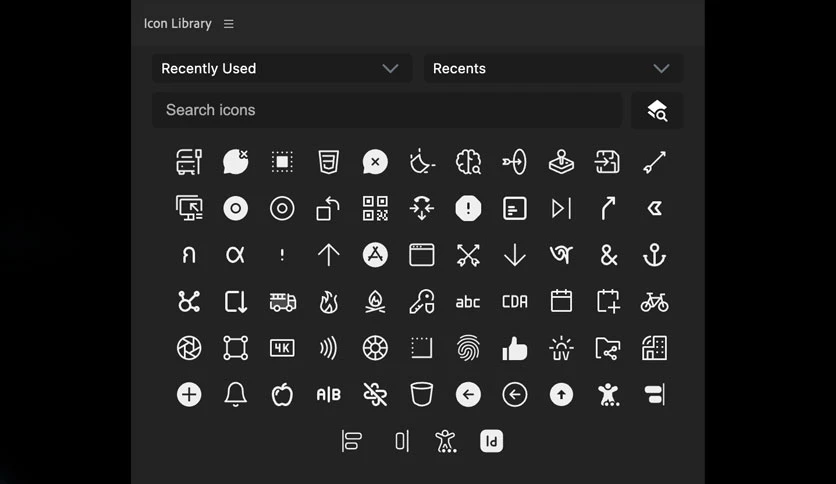Select the QR code icon

(375, 208)
